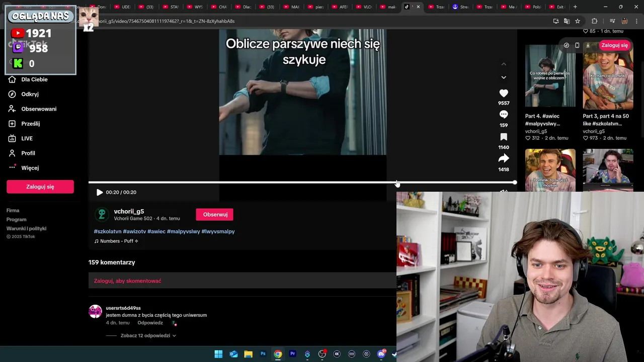This screenshot has height=362, width=644.
Task: Open #malpyvslwy hashtag
Action: 184,231
